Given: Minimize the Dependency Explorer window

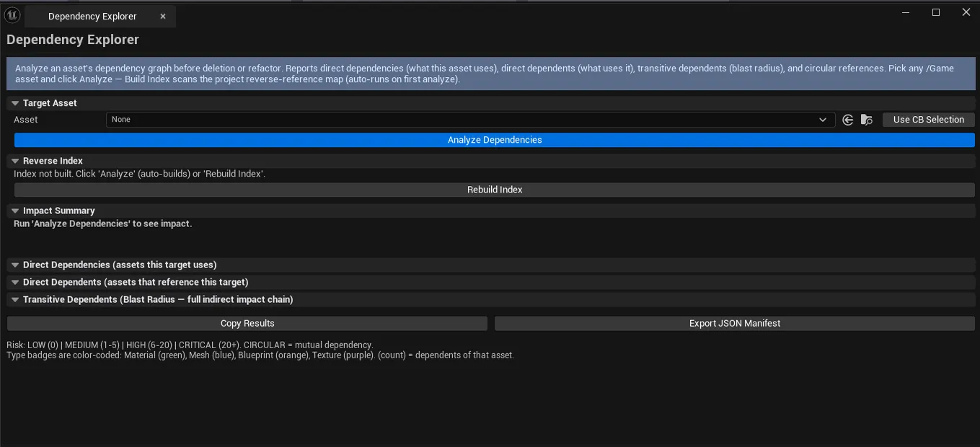Looking at the screenshot, I should 905,12.
